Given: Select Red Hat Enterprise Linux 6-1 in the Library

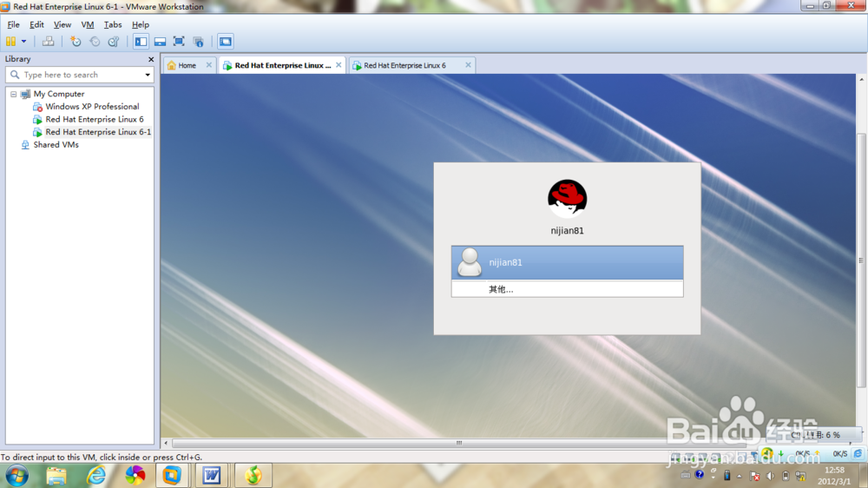Looking at the screenshot, I should 98,132.
